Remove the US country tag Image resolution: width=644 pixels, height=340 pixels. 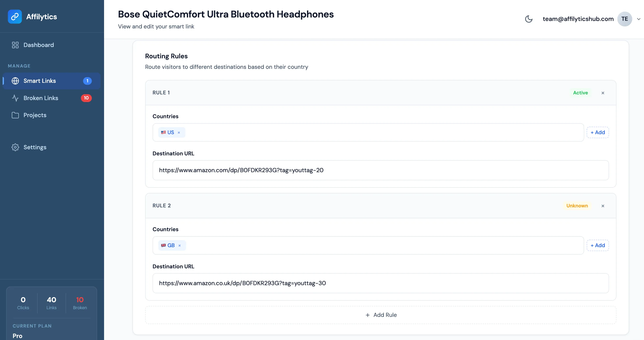tap(179, 133)
